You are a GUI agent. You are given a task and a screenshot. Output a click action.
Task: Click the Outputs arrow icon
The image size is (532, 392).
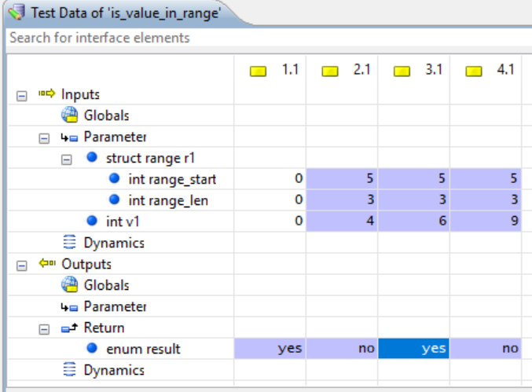[x=47, y=263]
